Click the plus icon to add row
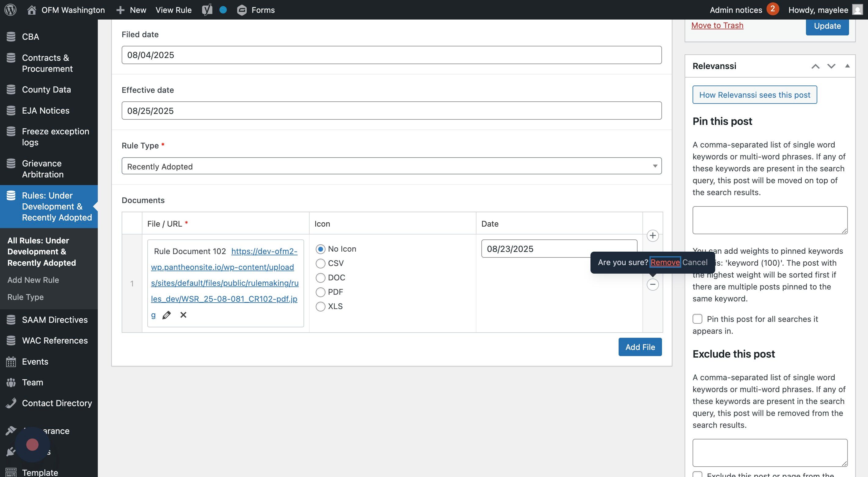 coord(652,236)
